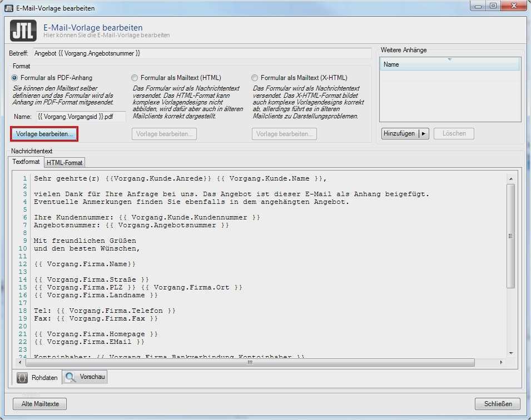Screen dimensions: 531x420
Task: Sort attachments by the Name column header
Action: click(x=449, y=64)
